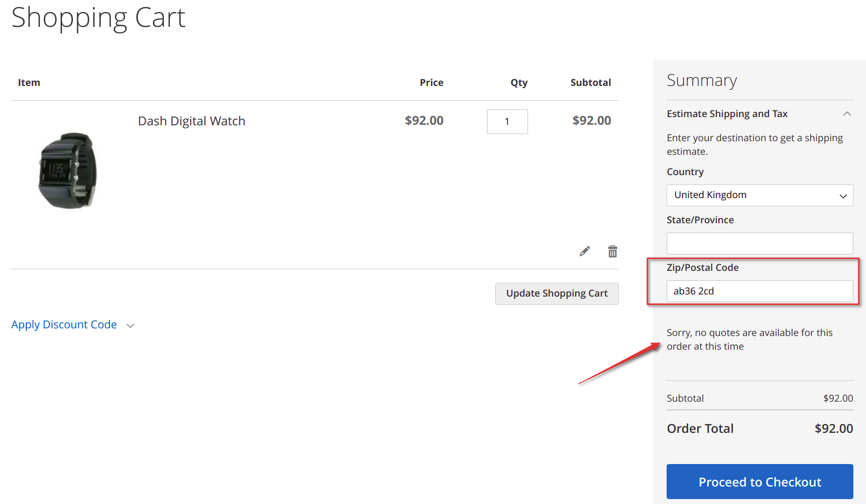Click the Proceed to Checkout button
This screenshot has height=504, width=866.
click(760, 482)
